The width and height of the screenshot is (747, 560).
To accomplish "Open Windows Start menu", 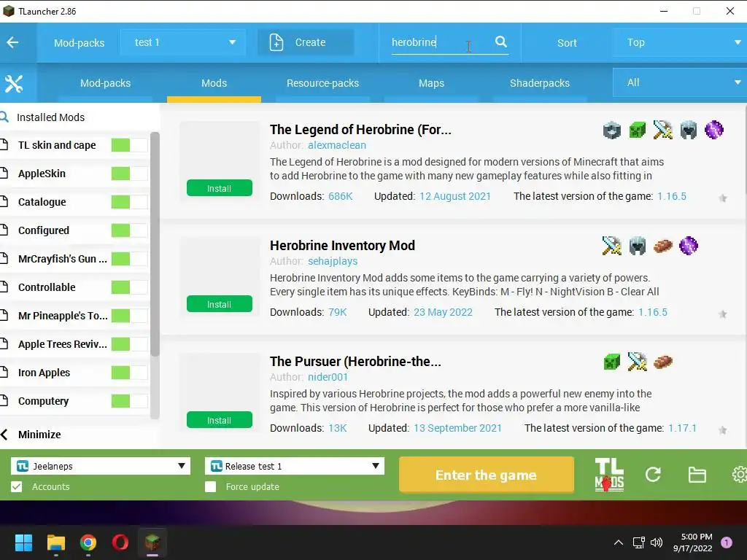I will coord(23,542).
